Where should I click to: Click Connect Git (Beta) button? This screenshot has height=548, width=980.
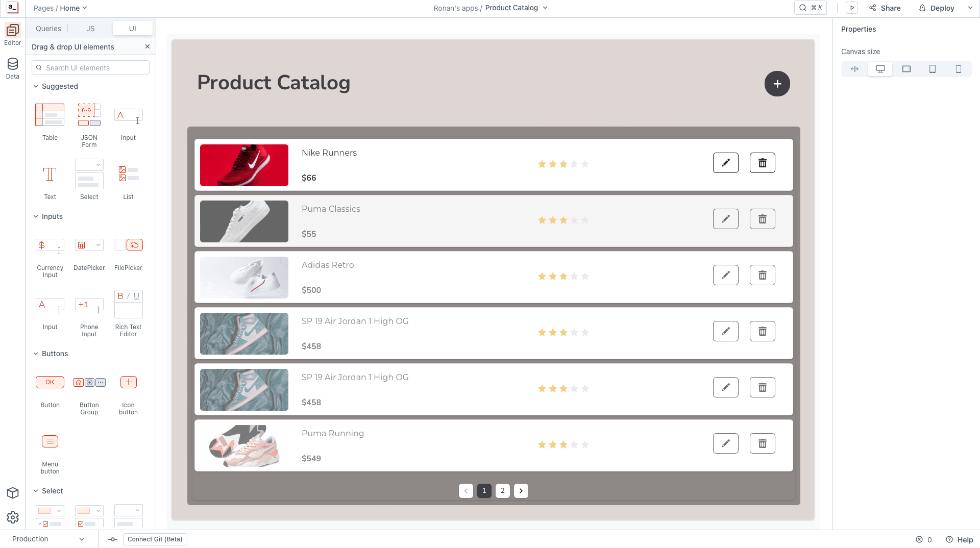click(155, 539)
